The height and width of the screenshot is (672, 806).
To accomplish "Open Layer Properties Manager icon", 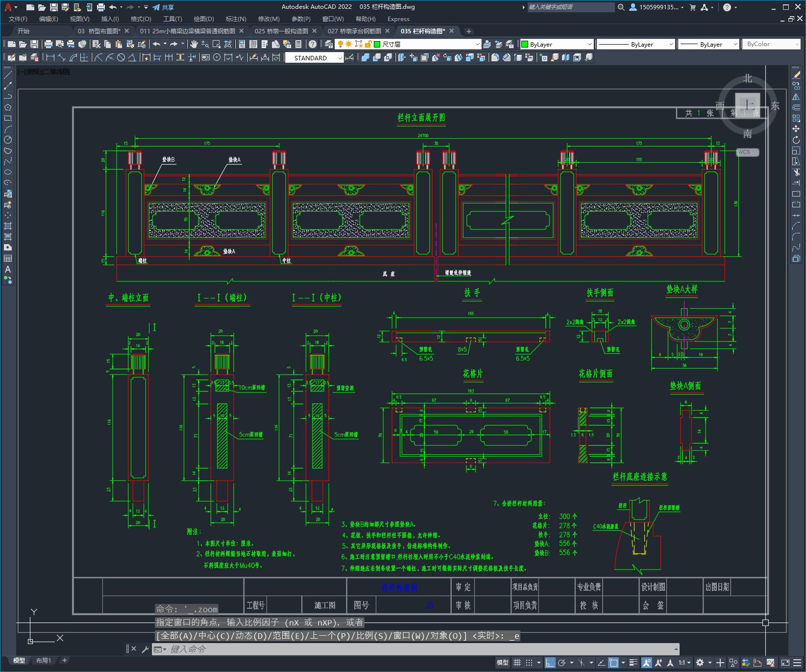I will point(329,44).
